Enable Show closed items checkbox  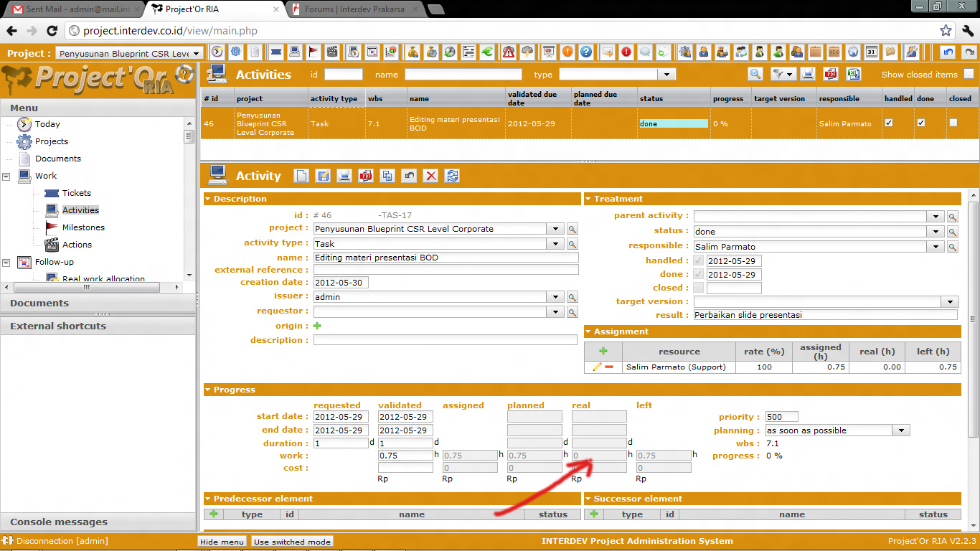coord(969,74)
